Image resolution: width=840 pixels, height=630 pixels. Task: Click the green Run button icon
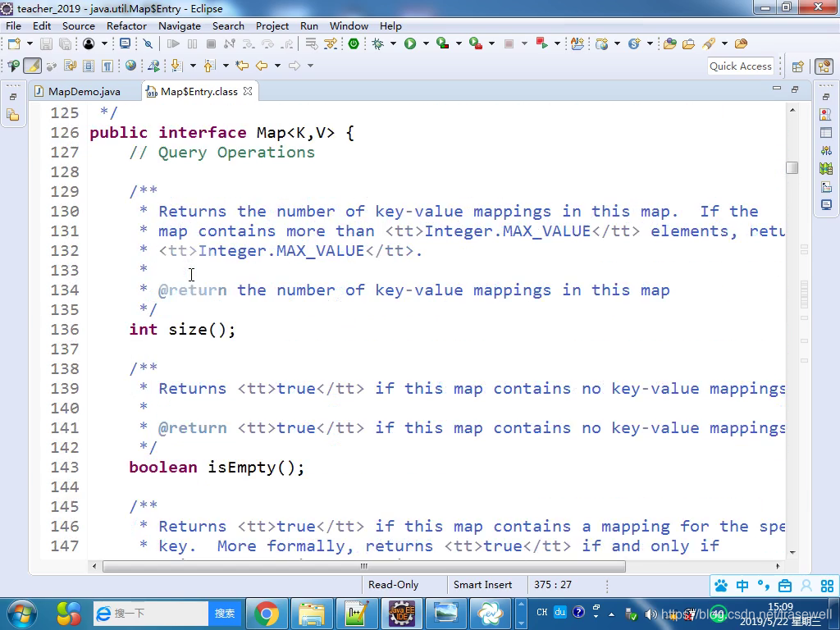[x=410, y=44]
